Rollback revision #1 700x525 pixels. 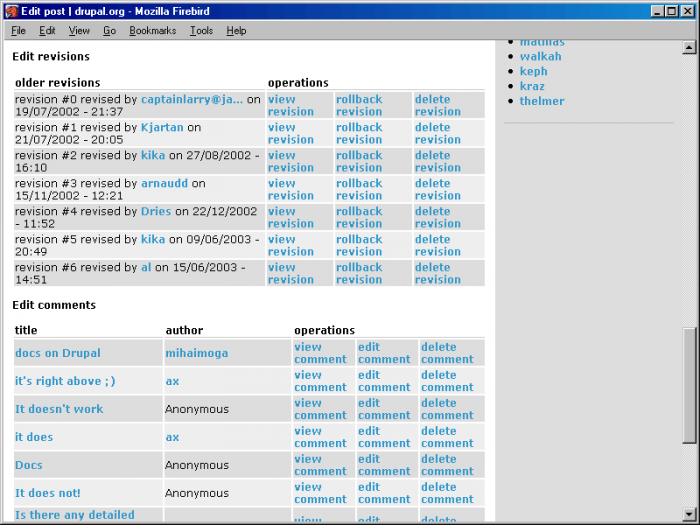click(359, 133)
